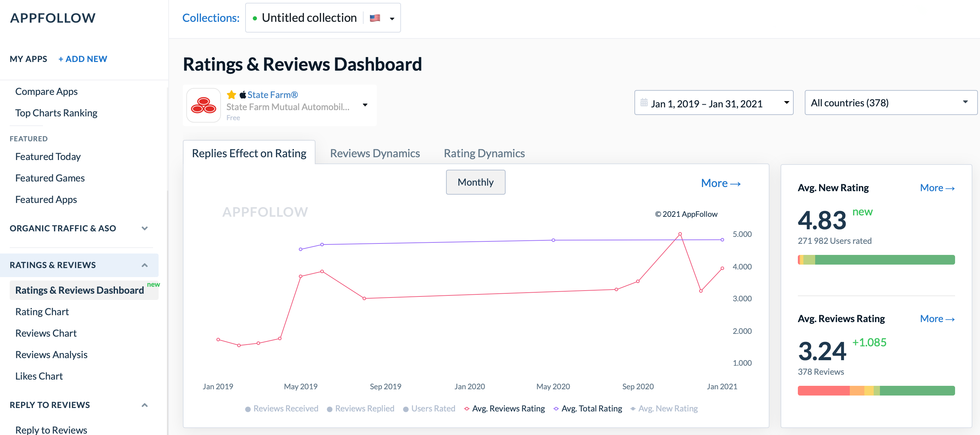Click the State Farm app icon thumbnail
This screenshot has height=435, width=980.
coord(204,105)
